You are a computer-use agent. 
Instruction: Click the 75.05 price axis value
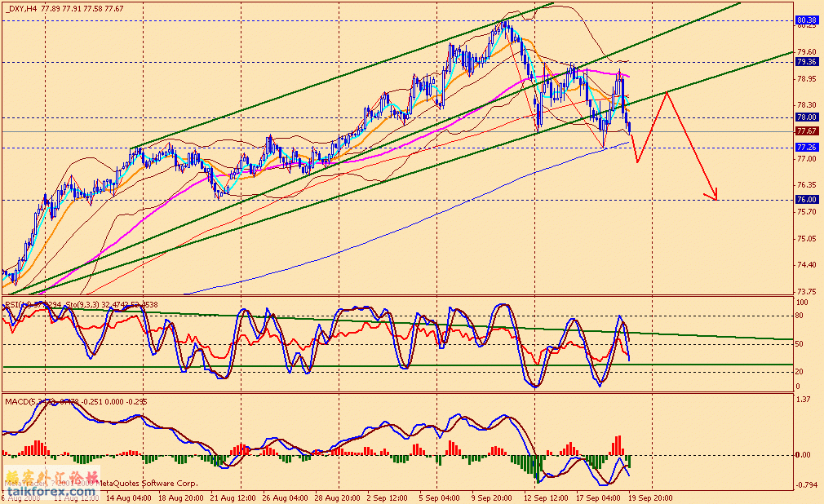pos(807,239)
